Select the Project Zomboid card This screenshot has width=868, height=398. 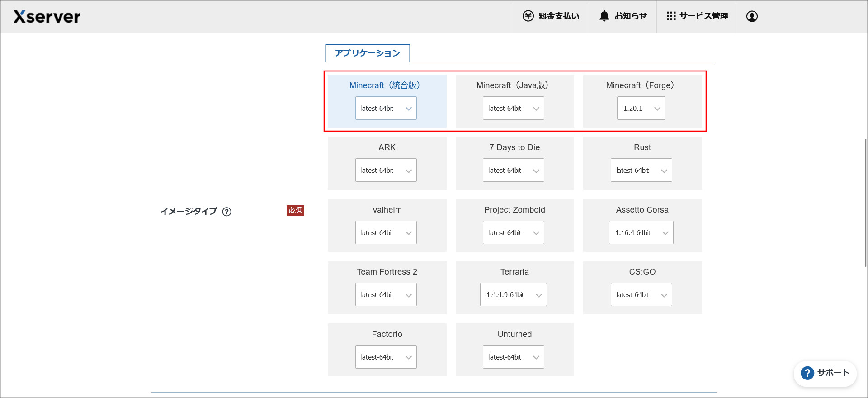[514, 225]
